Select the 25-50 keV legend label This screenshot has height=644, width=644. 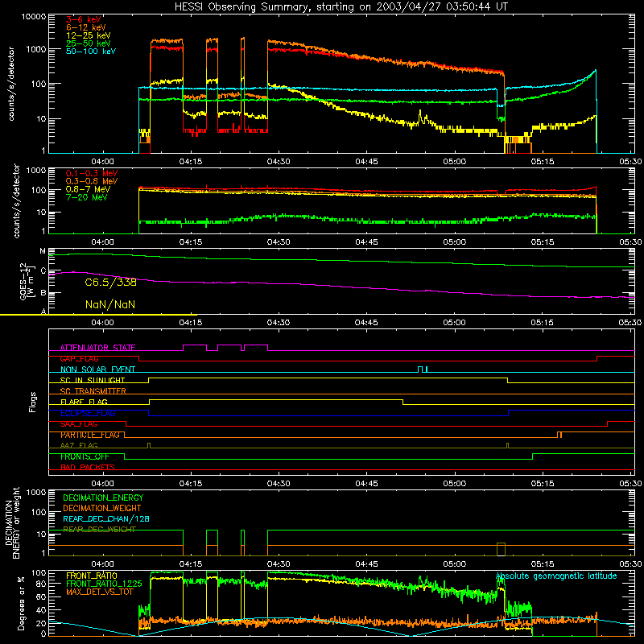(89, 43)
